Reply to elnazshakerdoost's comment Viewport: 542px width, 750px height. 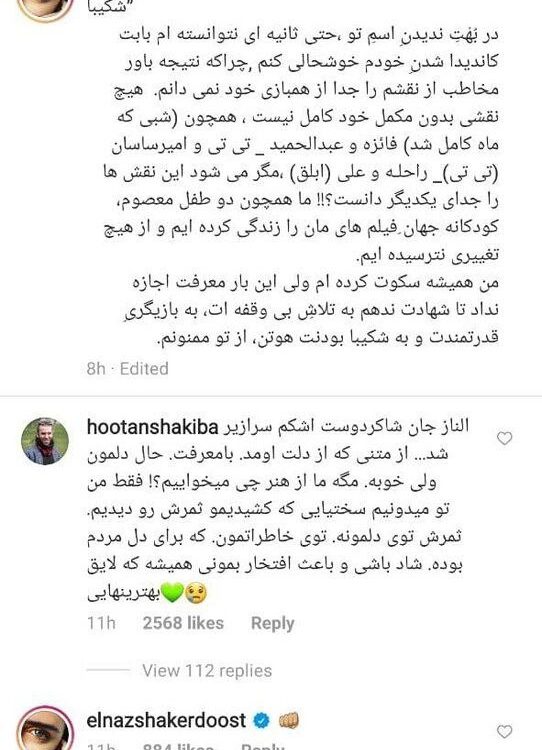coord(263,746)
